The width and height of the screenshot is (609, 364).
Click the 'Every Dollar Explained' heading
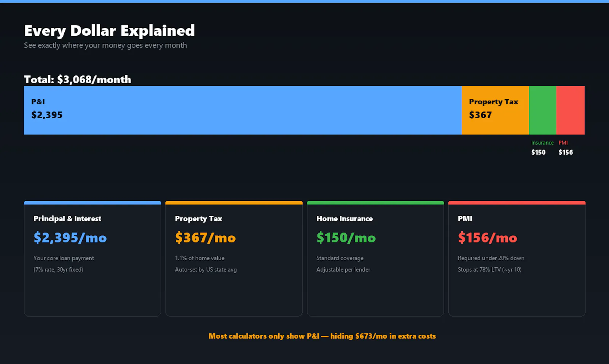[x=109, y=31]
